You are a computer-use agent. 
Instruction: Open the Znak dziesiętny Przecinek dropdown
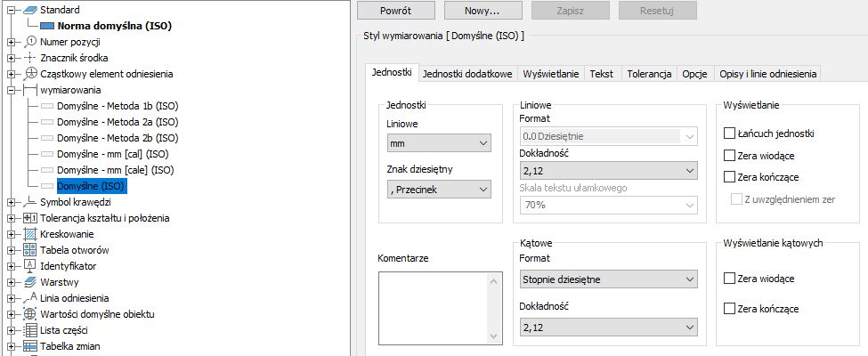[439, 189]
